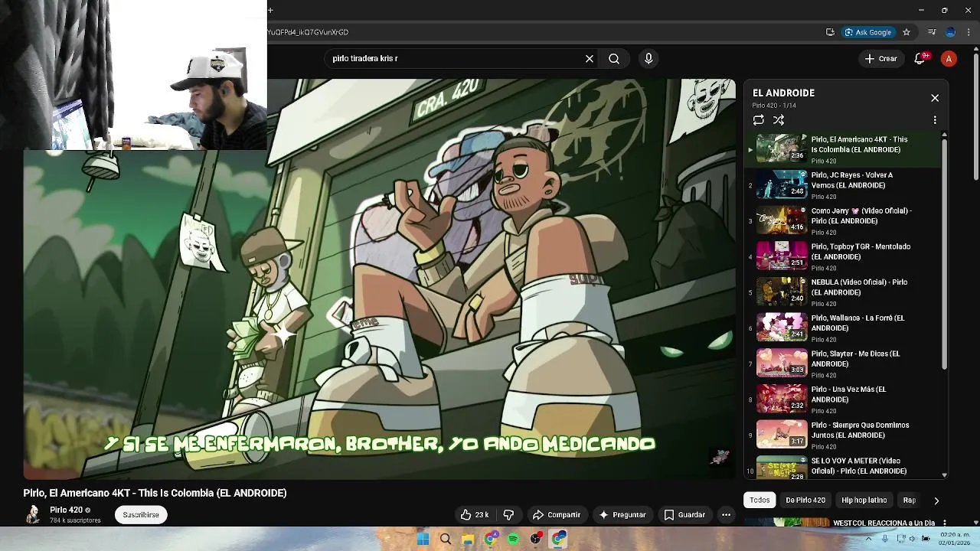Open more video actions ellipsis
This screenshot has width=980, height=551.
726,515
